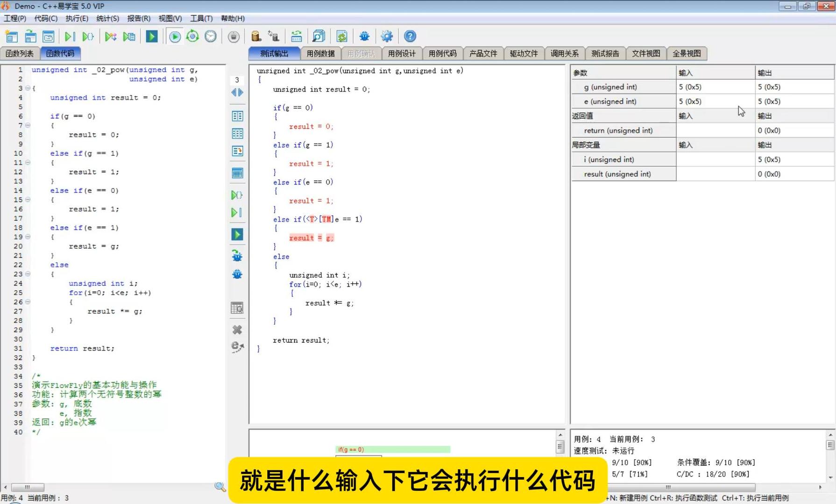Open settings with the gear icon
Image resolution: width=836 pixels, height=504 pixels.
click(387, 36)
